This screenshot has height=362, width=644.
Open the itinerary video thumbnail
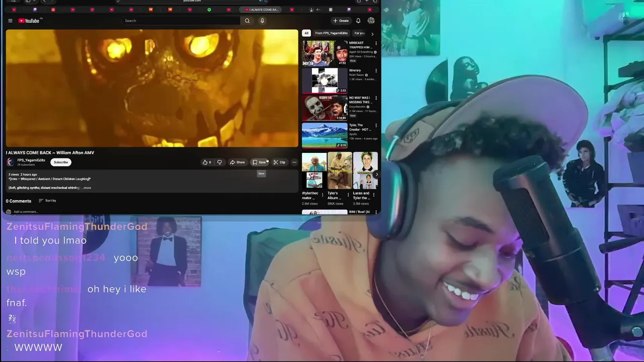pos(325,80)
